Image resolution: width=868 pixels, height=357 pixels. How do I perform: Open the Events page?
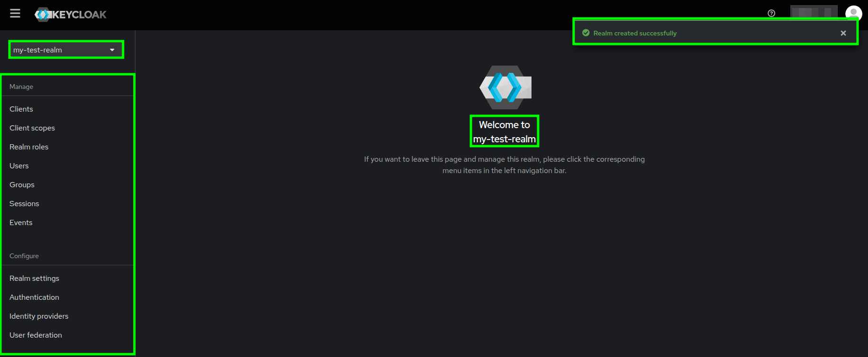click(21, 222)
